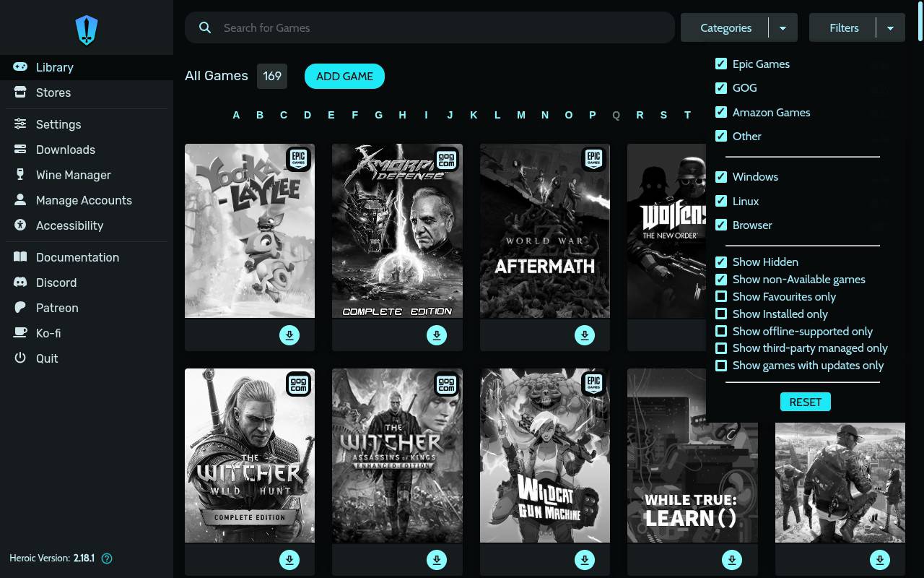Image resolution: width=924 pixels, height=578 pixels.
Task: Click the ADD GAME button
Action: pos(344,76)
